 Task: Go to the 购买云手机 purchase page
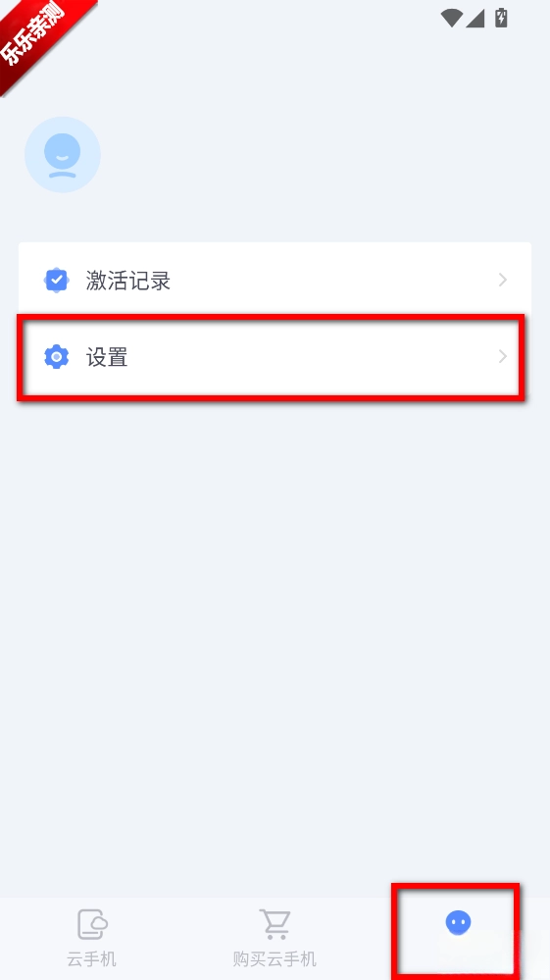[x=275, y=938]
